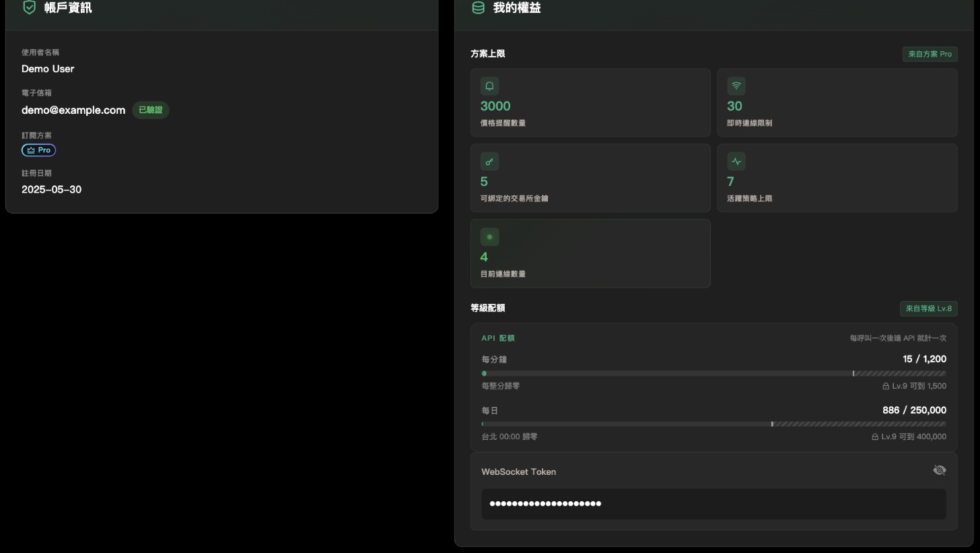Click the crown icon in Pro badge
The image size is (980, 553).
tap(31, 150)
